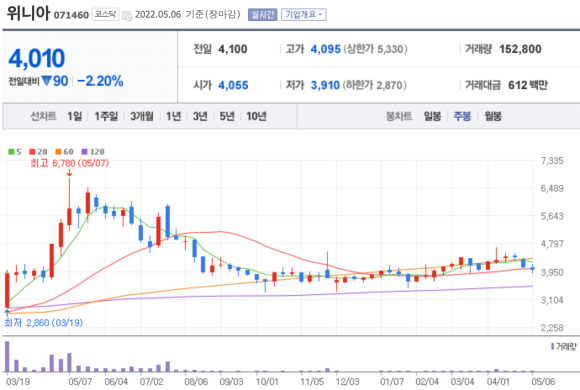Viewport: 580px width, 390px height.
Task: Click the calendar icon beside the date
Action: [x=127, y=16]
